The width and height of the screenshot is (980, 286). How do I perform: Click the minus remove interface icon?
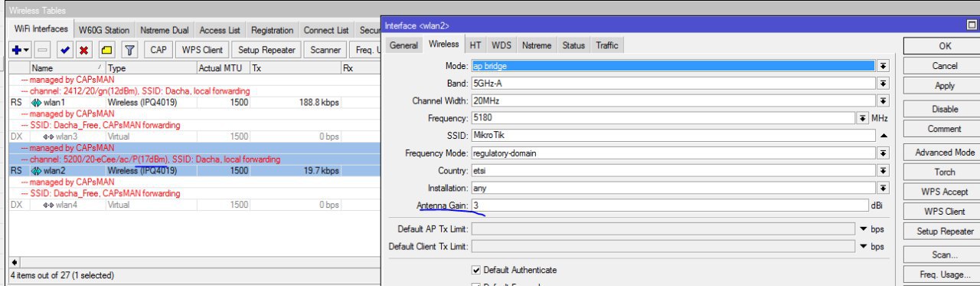click(43, 50)
